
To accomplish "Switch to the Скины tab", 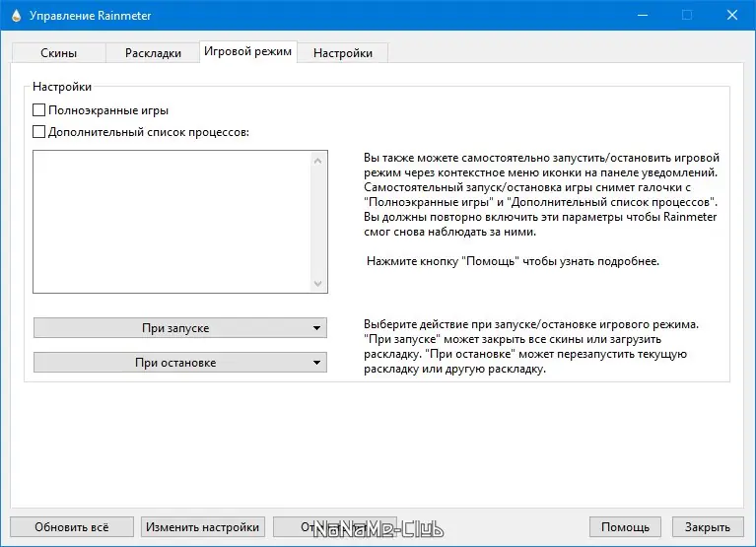I will (x=58, y=53).
